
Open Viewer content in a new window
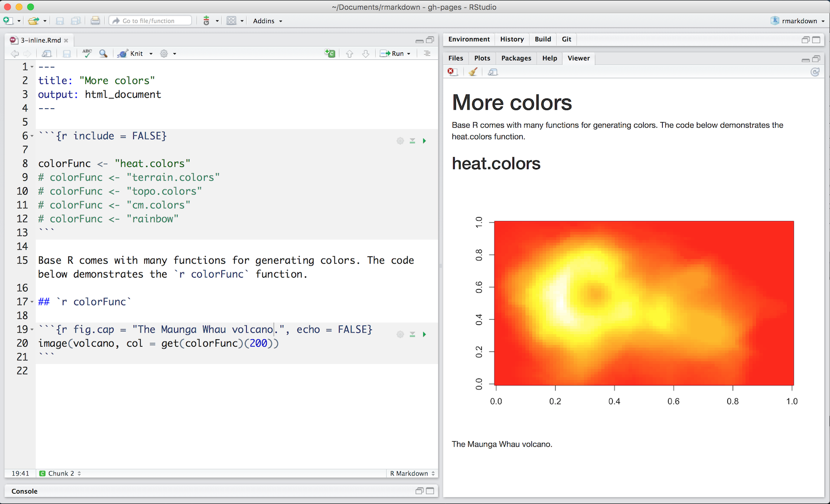(492, 71)
